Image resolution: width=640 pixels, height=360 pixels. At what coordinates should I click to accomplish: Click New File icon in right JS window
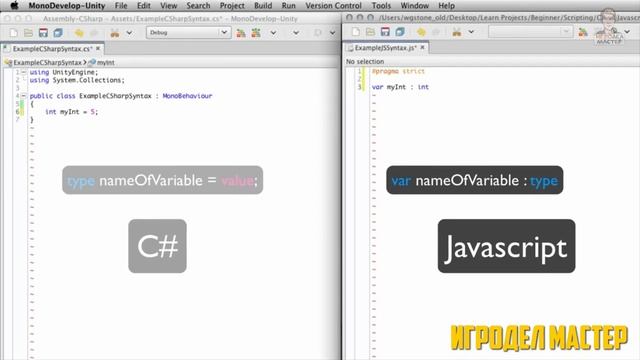click(x=356, y=32)
